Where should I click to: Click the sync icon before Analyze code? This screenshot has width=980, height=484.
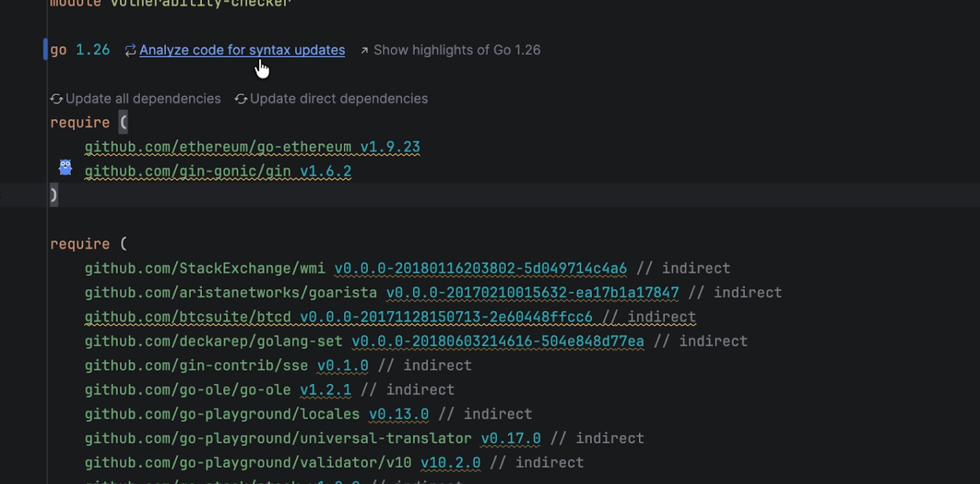click(x=130, y=50)
